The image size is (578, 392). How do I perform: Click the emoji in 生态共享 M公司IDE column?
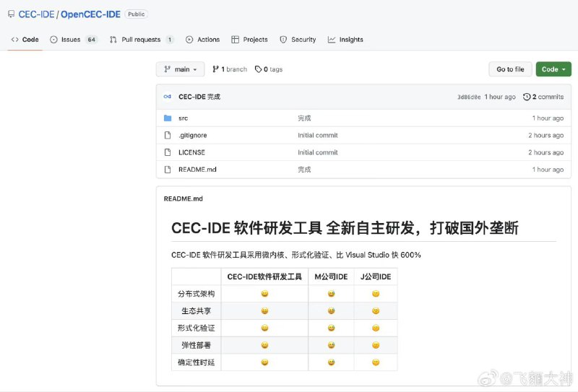(x=331, y=311)
